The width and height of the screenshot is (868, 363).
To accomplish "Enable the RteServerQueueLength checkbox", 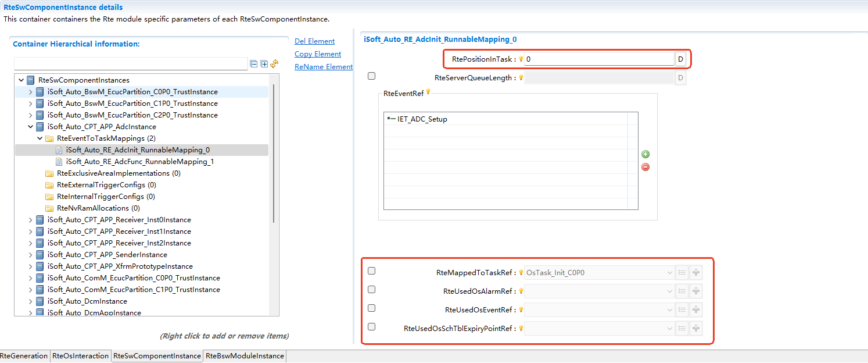I will pyautogui.click(x=372, y=76).
